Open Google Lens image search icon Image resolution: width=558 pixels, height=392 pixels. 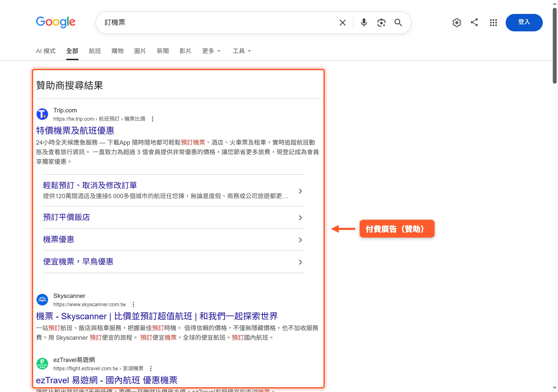pyautogui.click(x=381, y=23)
